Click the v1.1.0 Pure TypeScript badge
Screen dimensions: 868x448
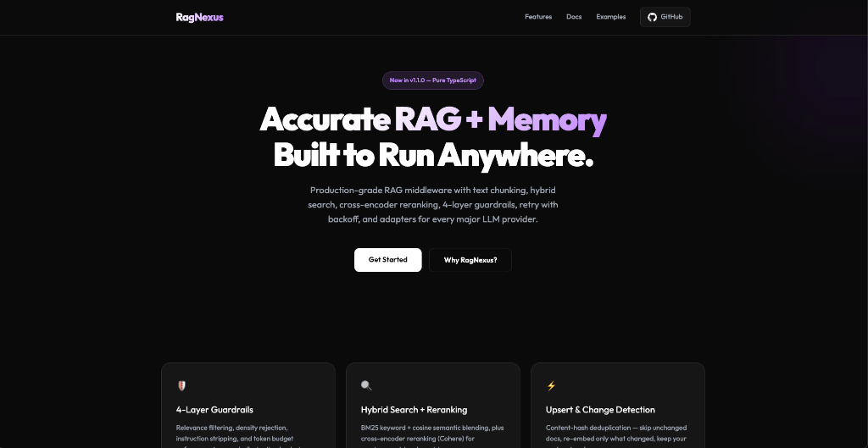click(433, 80)
